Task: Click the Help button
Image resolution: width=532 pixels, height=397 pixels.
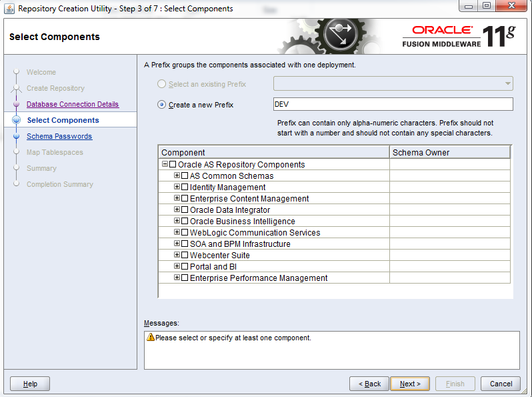Action: 30,384
